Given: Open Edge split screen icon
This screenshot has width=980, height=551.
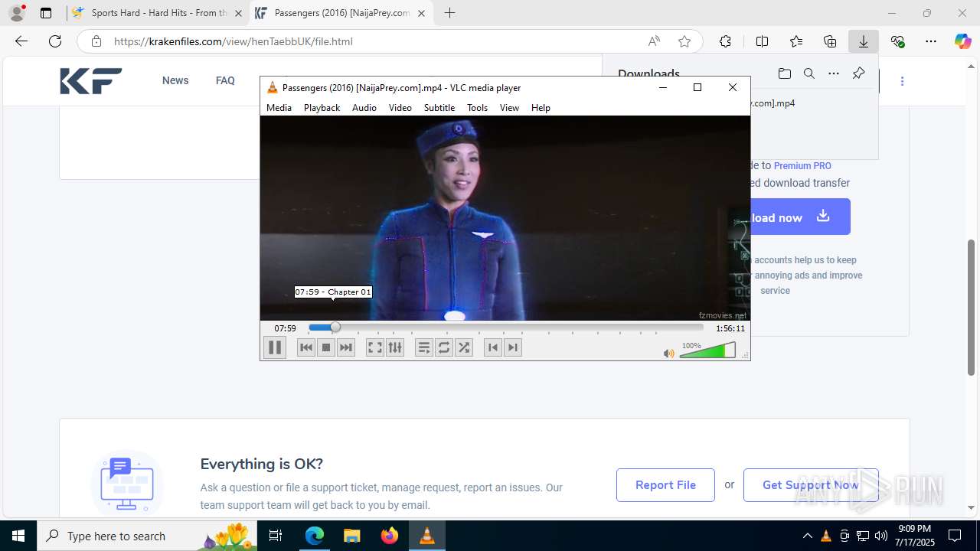Looking at the screenshot, I should click(x=762, y=41).
